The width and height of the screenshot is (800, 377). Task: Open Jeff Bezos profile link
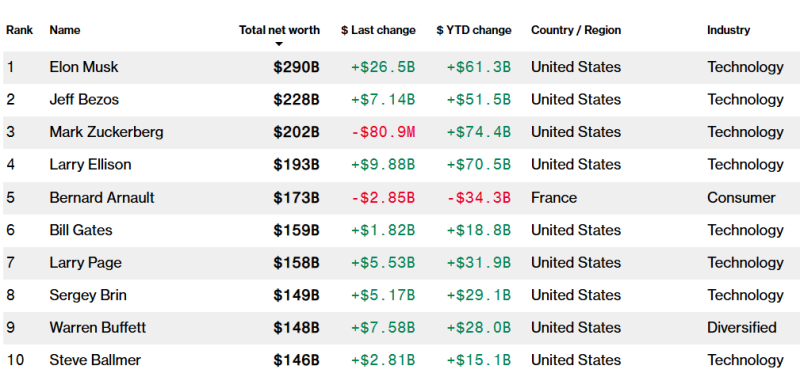pyautogui.click(x=84, y=99)
